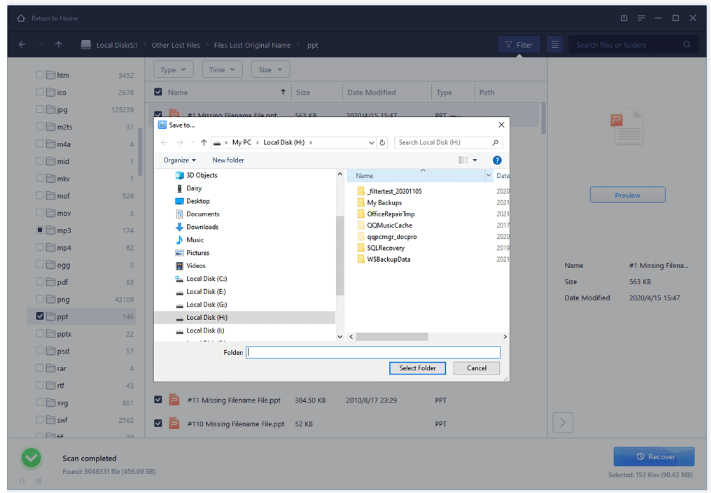Open the Downloads folder in navigation pane
Image resolution: width=711 pixels, height=493 pixels.
tap(202, 227)
